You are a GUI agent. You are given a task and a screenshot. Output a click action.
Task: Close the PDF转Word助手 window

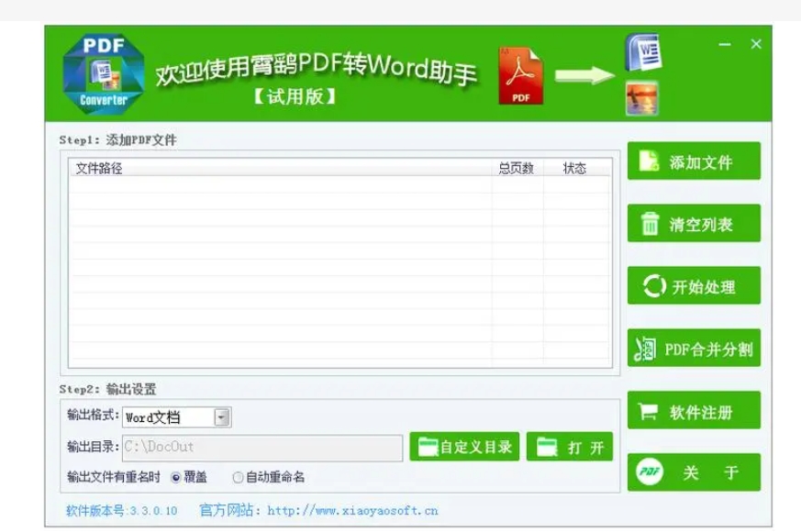756,44
